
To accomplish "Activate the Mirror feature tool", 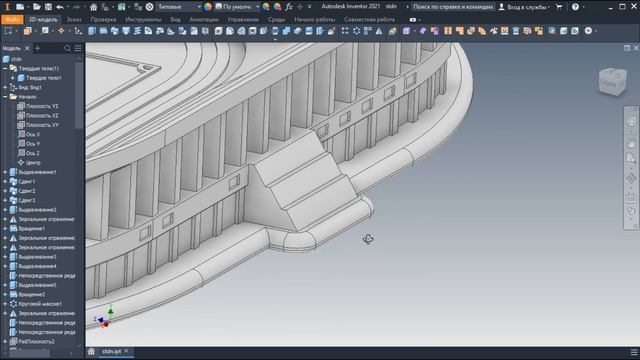I will click(x=379, y=31).
